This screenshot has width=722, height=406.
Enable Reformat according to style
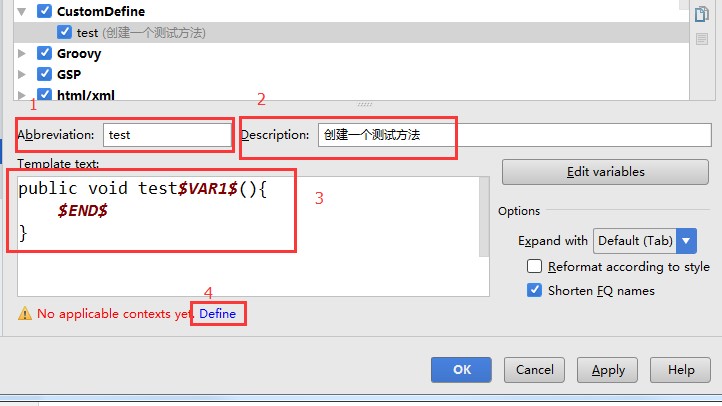coord(534,267)
